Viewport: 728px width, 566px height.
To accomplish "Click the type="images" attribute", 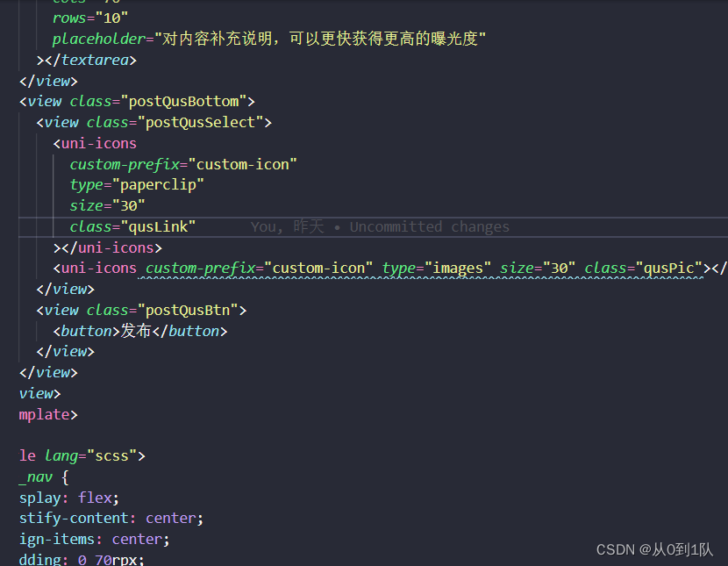I will pyautogui.click(x=437, y=269).
